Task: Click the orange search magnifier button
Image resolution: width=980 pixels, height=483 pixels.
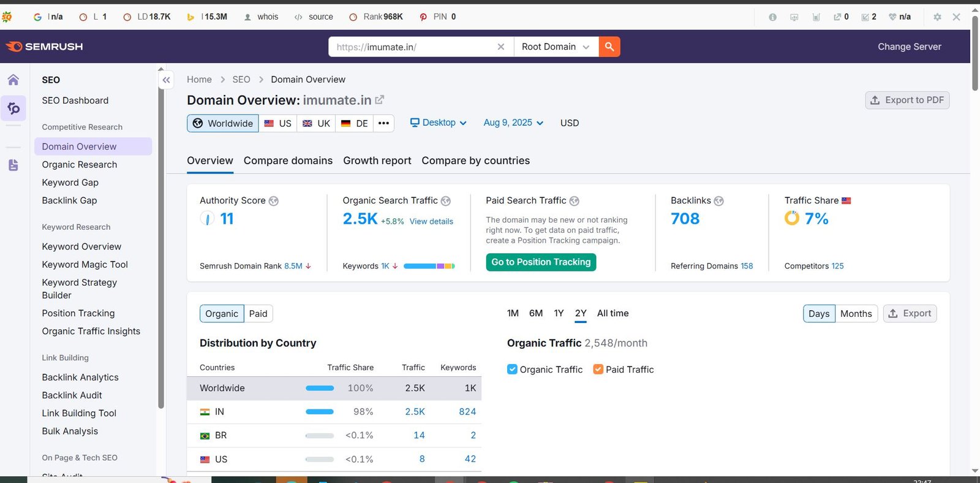Action: click(609, 47)
